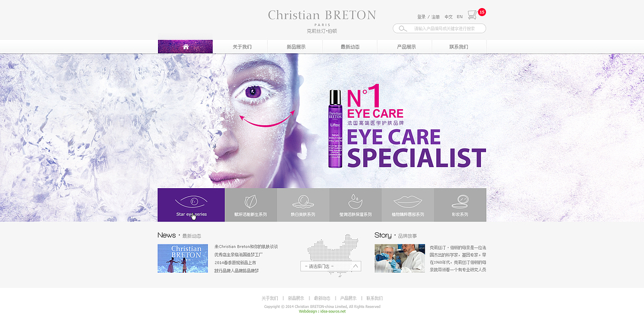
Task: Open the shopping cart icon
Action: pyautogui.click(x=472, y=15)
